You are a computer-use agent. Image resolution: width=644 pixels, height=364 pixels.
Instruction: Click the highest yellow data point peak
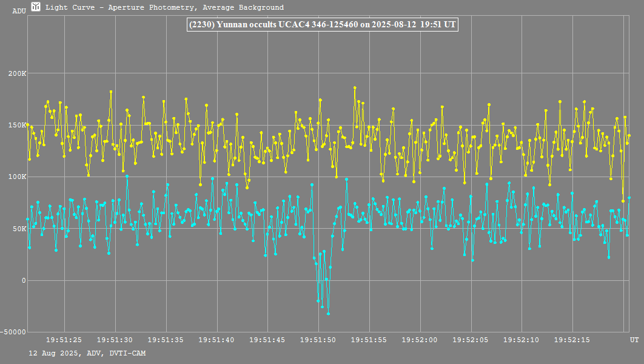point(355,87)
